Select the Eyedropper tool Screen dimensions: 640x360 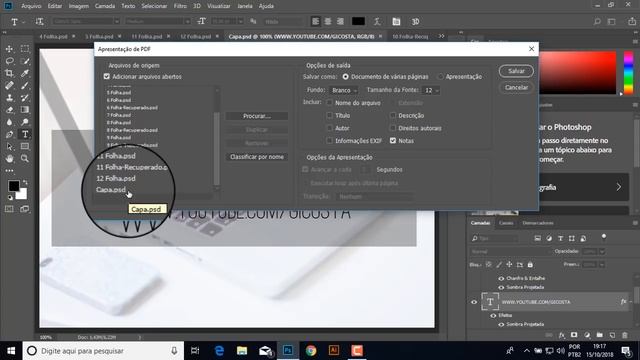click(x=25, y=73)
